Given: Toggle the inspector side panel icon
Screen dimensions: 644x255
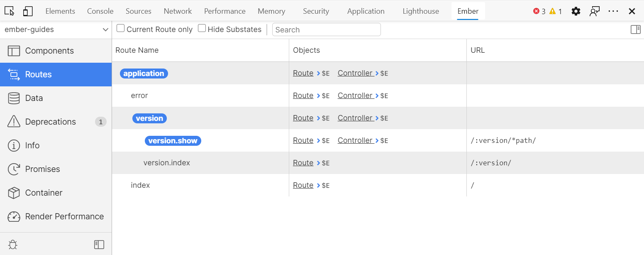Looking at the screenshot, I should coord(635,29).
